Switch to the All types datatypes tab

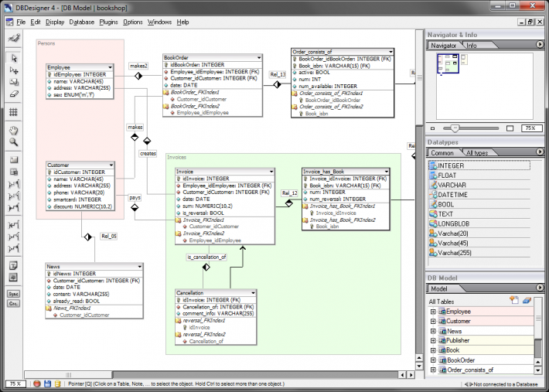coord(477,153)
